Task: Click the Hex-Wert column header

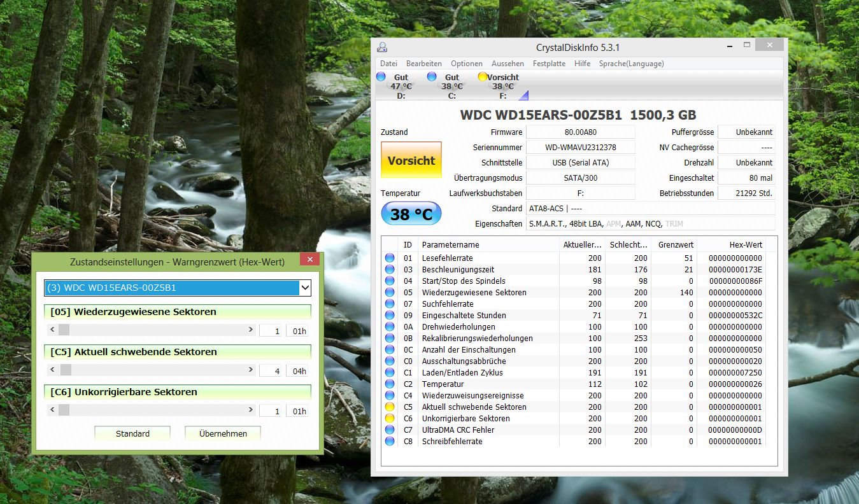Action: tap(732, 244)
